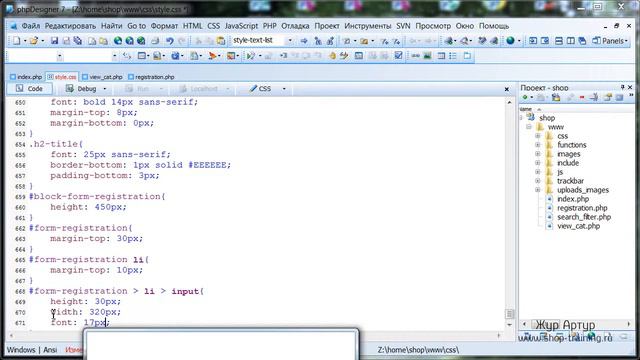Screen dimensions: 640x360
Task: Open the JavaScript menu
Action: click(x=241, y=26)
